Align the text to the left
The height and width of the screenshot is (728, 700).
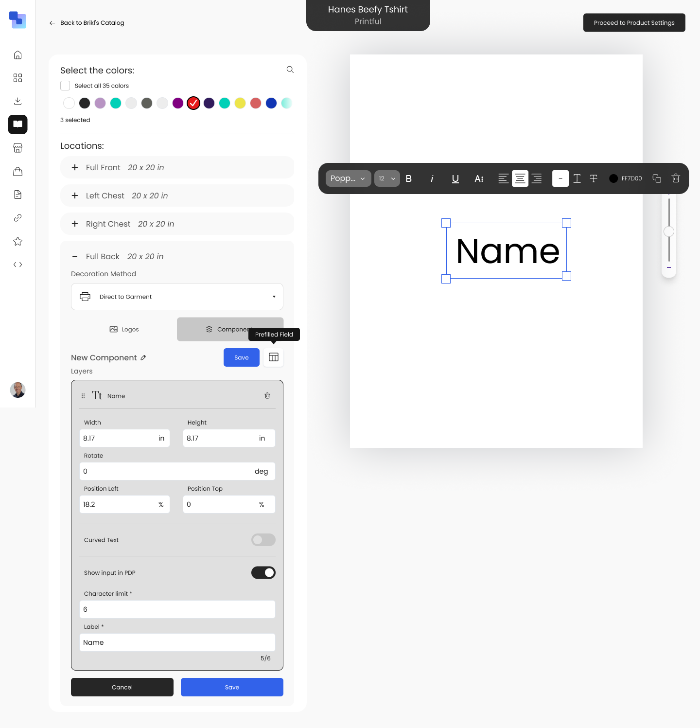pyautogui.click(x=503, y=178)
